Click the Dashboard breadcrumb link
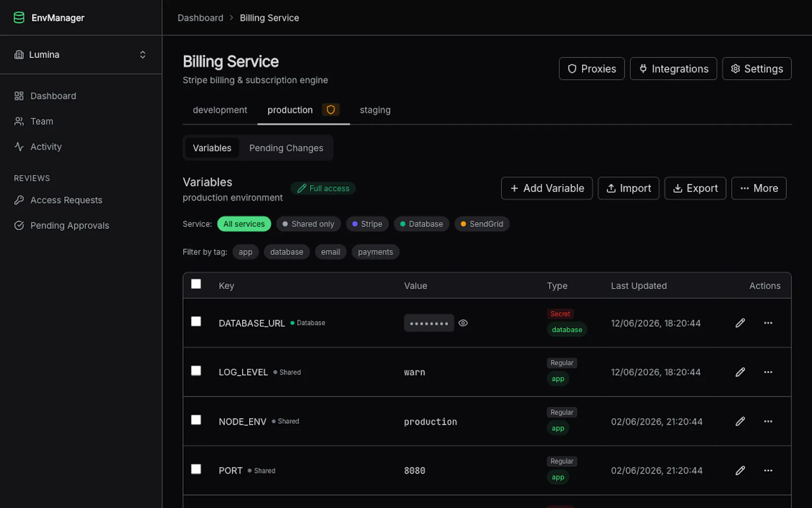 coord(200,18)
